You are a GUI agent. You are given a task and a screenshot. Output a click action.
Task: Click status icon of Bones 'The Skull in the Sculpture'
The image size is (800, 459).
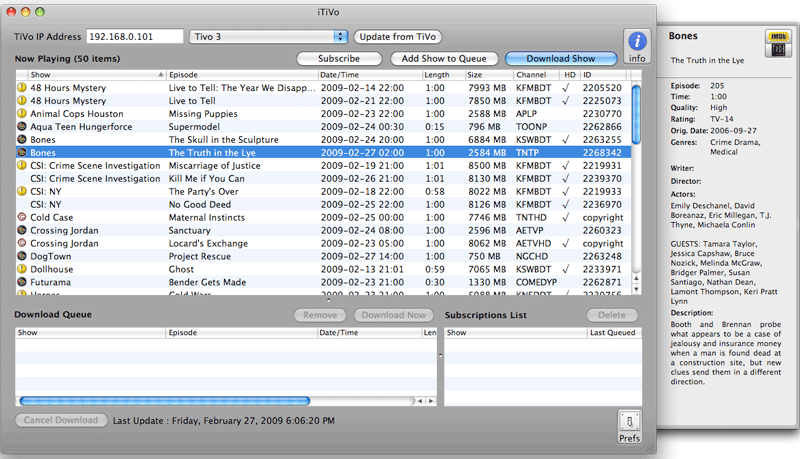(x=21, y=139)
